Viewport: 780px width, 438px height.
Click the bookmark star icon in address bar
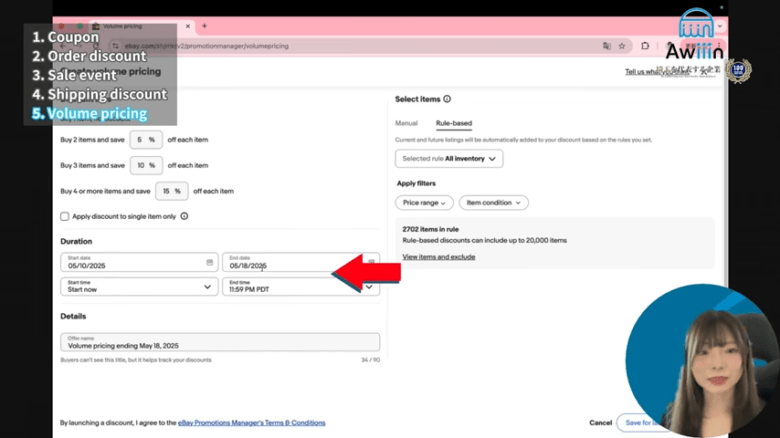click(x=622, y=46)
